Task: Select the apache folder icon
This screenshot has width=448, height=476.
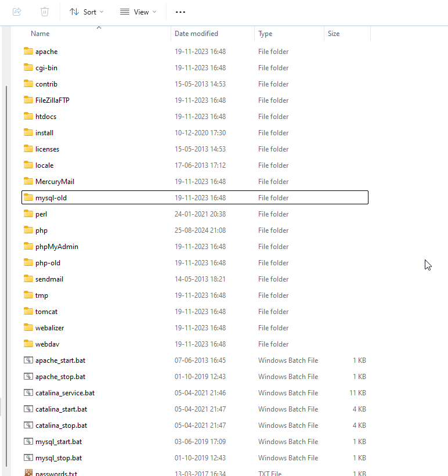Action: point(28,51)
